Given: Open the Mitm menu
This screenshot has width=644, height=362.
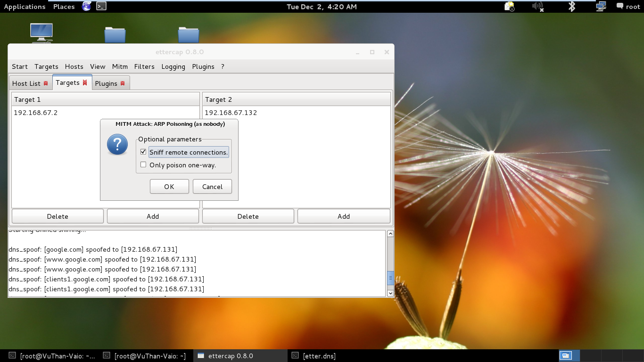Looking at the screenshot, I should (120, 66).
